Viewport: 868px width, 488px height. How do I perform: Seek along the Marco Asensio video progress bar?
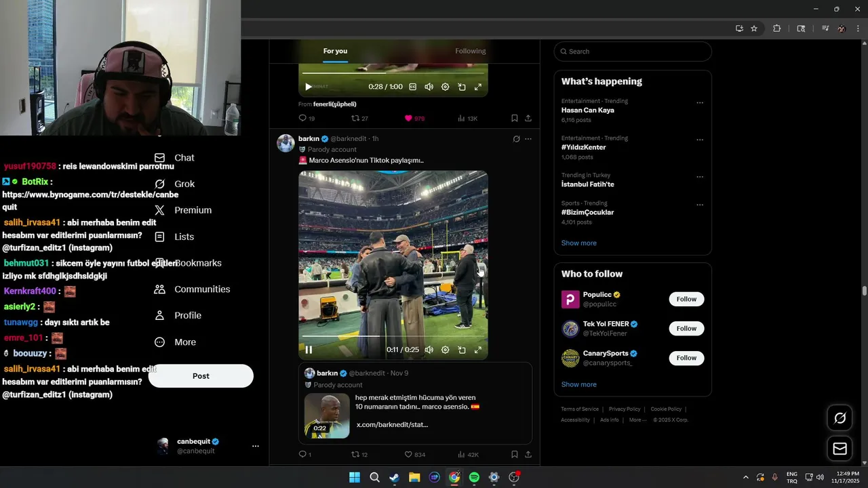pyautogui.click(x=393, y=336)
